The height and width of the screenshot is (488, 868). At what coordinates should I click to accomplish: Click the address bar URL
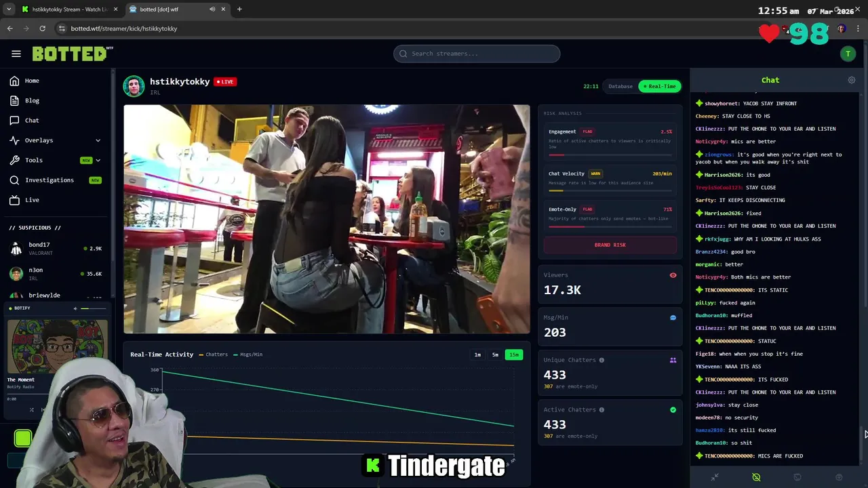tap(124, 28)
